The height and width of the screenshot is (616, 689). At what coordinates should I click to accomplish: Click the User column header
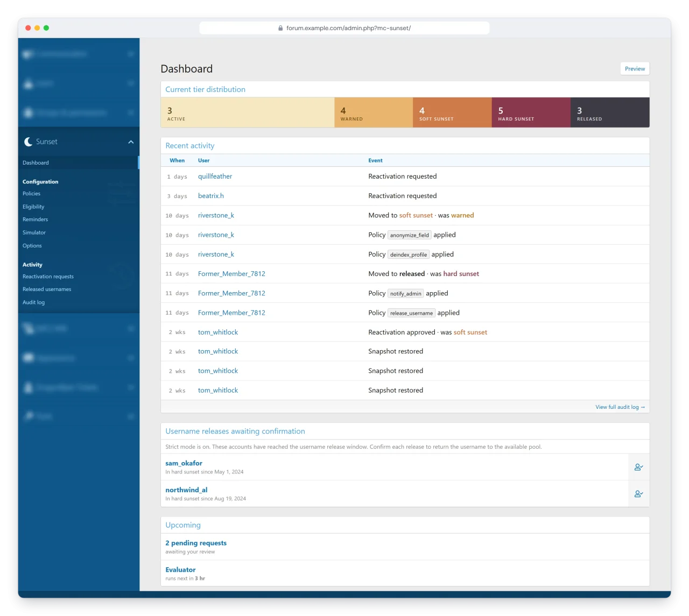click(x=203, y=160)
